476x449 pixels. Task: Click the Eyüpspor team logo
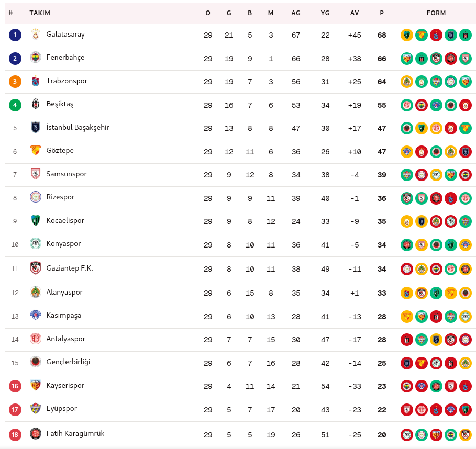pyautogui.click(x=36, y=409)
